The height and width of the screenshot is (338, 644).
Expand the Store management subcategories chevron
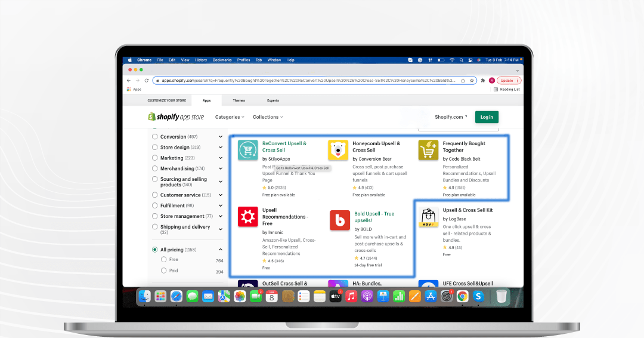click(221, 216)
